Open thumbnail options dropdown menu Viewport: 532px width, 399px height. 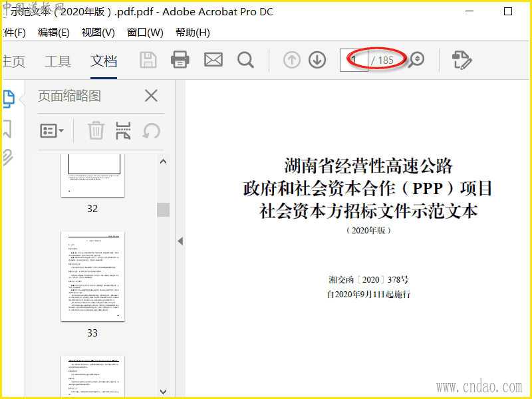click(x=52, y=130)
